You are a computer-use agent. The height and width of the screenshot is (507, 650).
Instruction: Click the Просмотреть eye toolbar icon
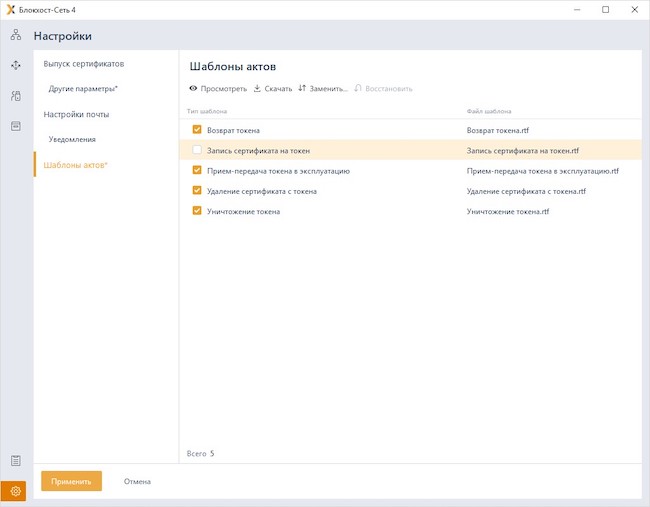[193, 89]
